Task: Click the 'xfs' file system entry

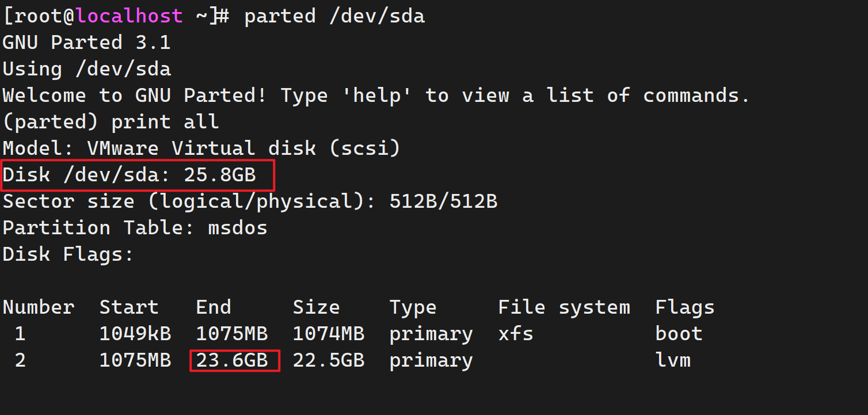Action: [x=516, y=334]
